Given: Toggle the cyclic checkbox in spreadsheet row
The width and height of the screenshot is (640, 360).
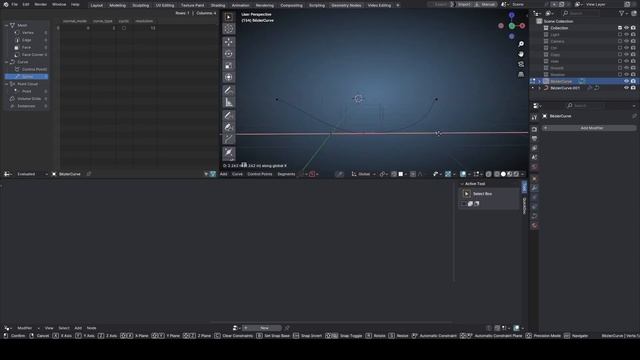Looking at the screenshot, I should 124,28.
